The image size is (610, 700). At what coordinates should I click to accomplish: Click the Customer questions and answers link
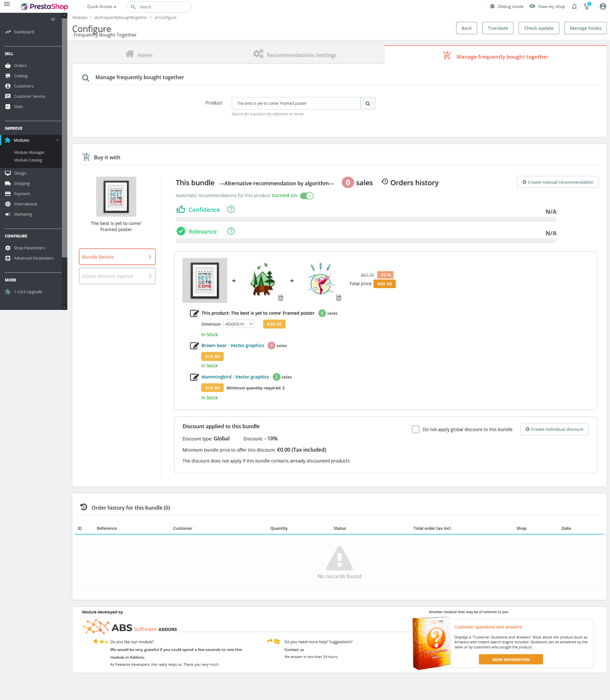click(488, 627)
